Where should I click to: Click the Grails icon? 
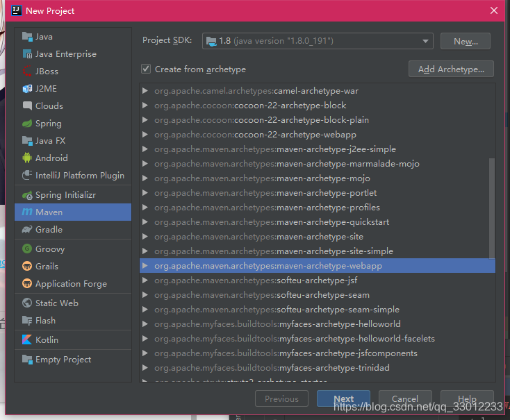point(27,267)
